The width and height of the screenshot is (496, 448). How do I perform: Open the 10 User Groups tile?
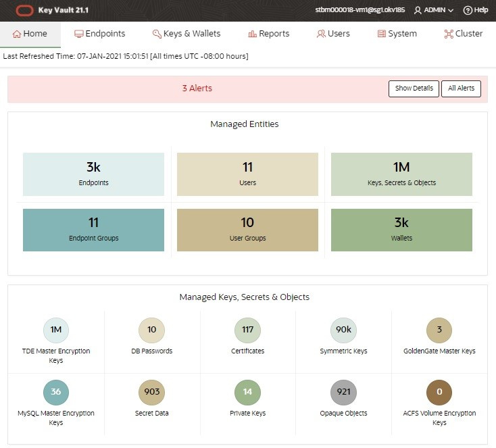coord(248,230)
